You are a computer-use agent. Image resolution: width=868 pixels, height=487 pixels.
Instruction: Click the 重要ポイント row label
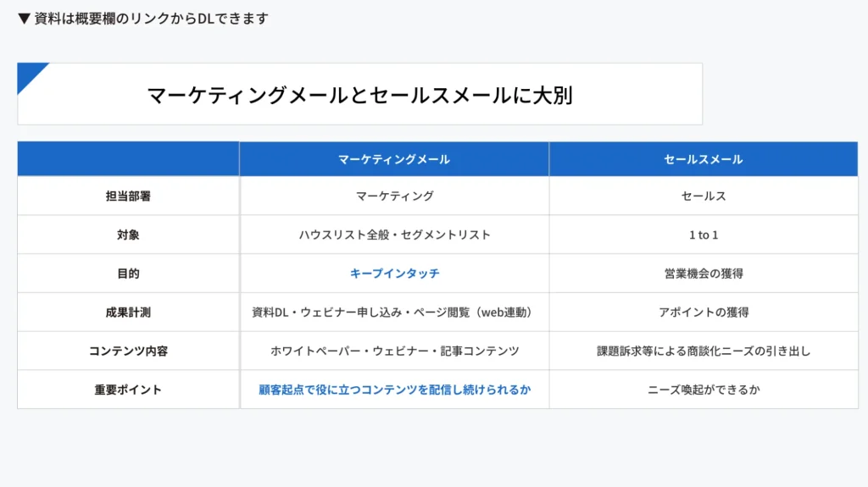(x=128, y=390)
